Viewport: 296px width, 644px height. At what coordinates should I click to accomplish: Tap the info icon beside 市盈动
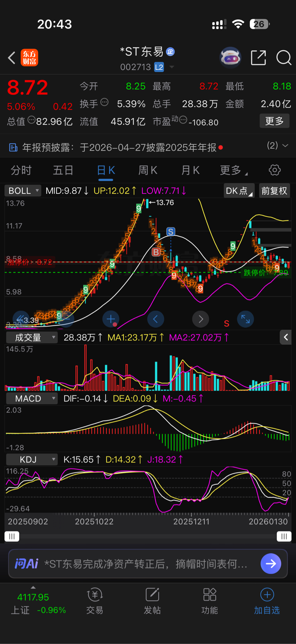point(183,120)
